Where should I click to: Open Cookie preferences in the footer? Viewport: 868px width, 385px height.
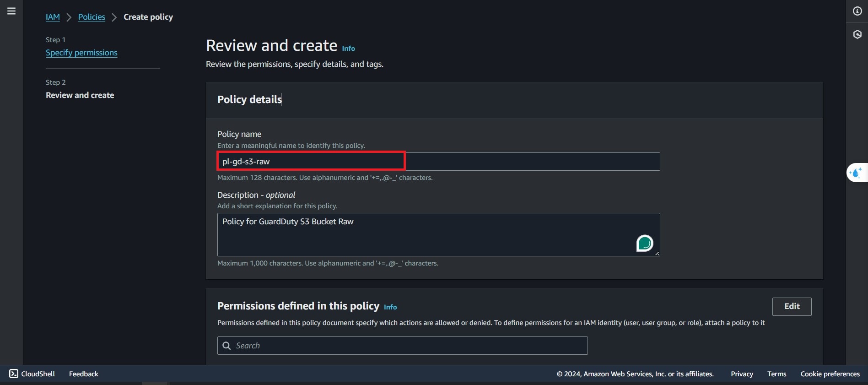(x=830, y=374)
